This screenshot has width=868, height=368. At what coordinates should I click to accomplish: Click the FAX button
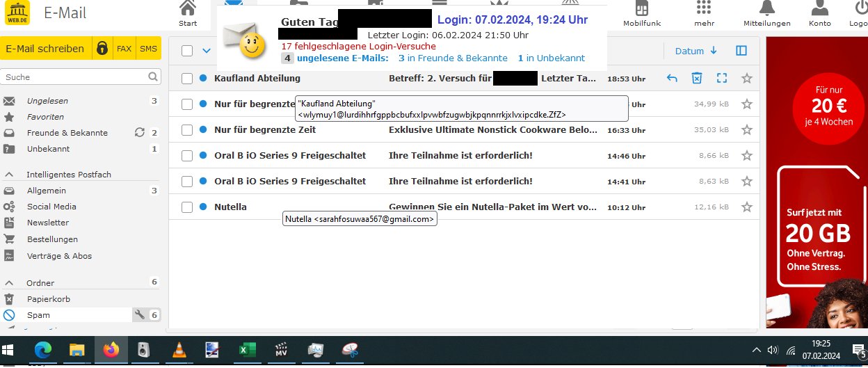(x=124, y=49)
